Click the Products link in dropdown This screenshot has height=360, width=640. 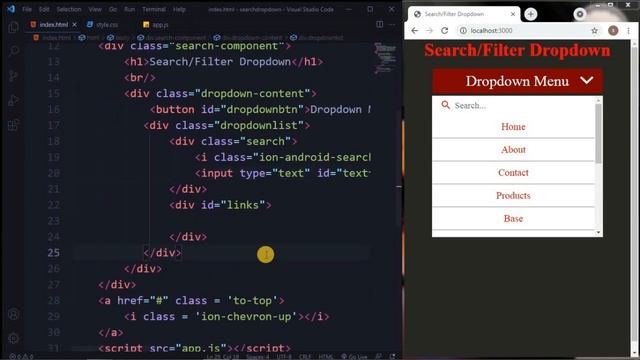[513, 196]
